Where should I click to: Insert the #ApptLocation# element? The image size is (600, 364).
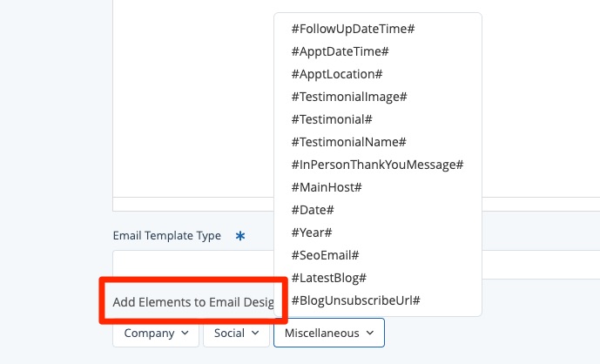click(x=337, y=74)
